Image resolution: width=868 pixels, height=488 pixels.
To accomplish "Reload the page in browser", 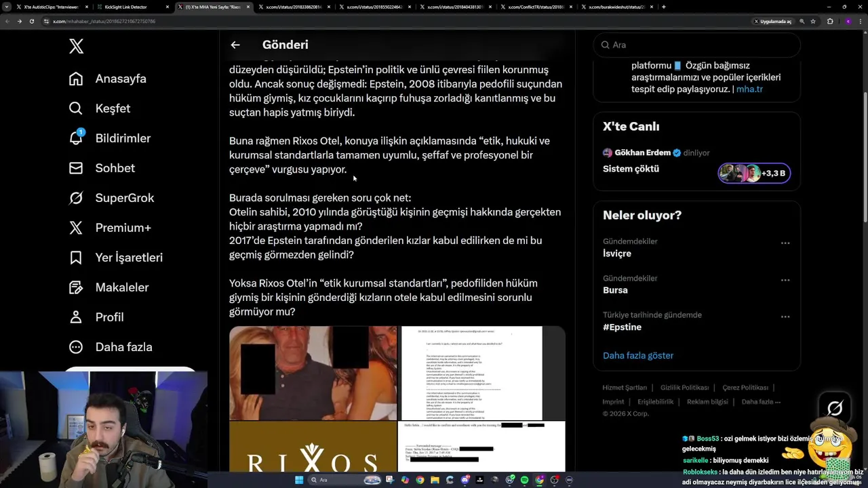I will point(31,21).
